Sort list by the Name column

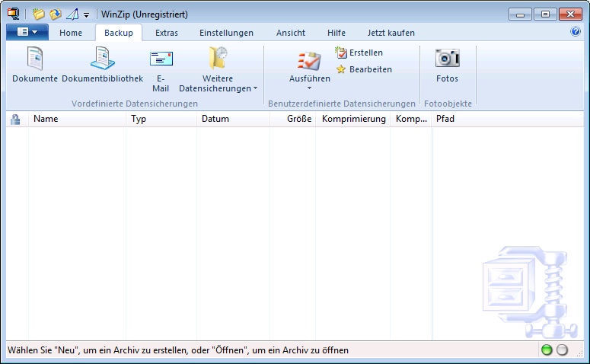pyautogui.click(x=77, y=119)
